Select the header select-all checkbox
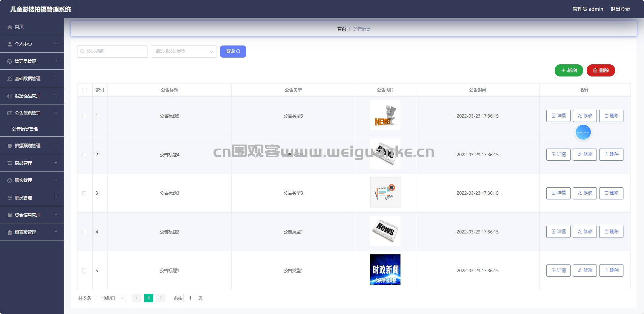 (85, 90)
